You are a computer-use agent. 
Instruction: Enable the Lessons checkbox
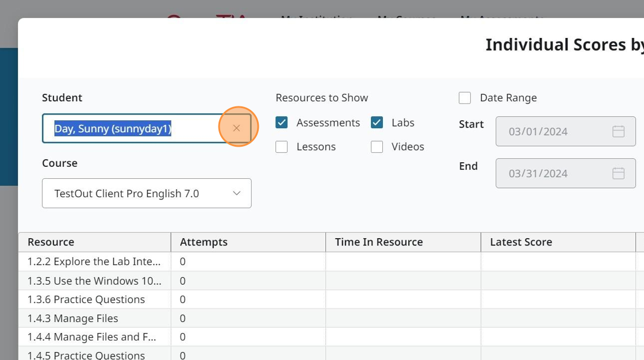coord(282,147)
